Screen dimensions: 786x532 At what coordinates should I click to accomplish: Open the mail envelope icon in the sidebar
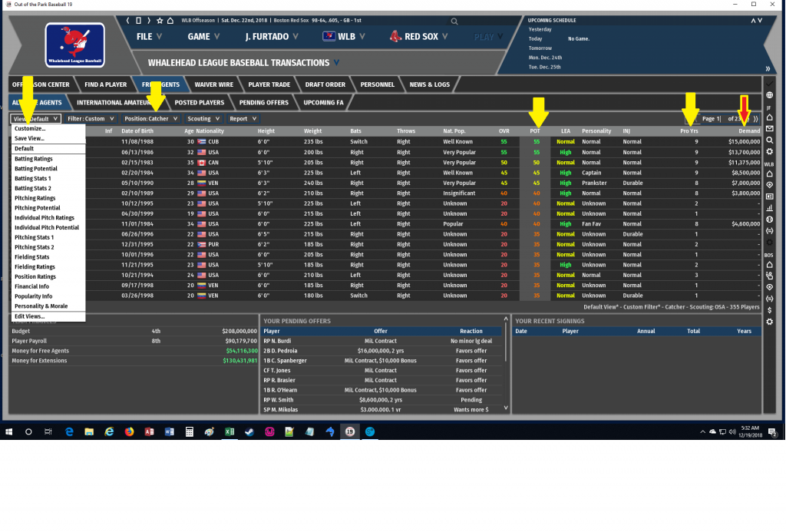click(769, 129)
